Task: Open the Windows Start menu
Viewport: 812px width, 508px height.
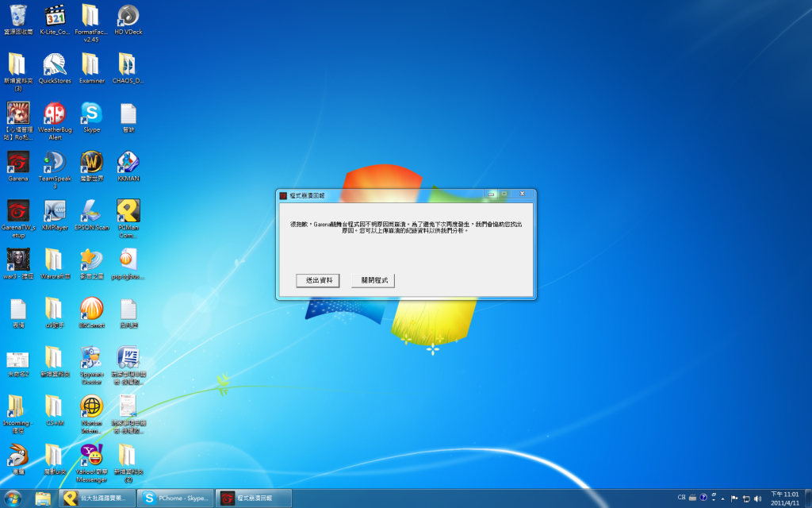Action: pos(13,498)
